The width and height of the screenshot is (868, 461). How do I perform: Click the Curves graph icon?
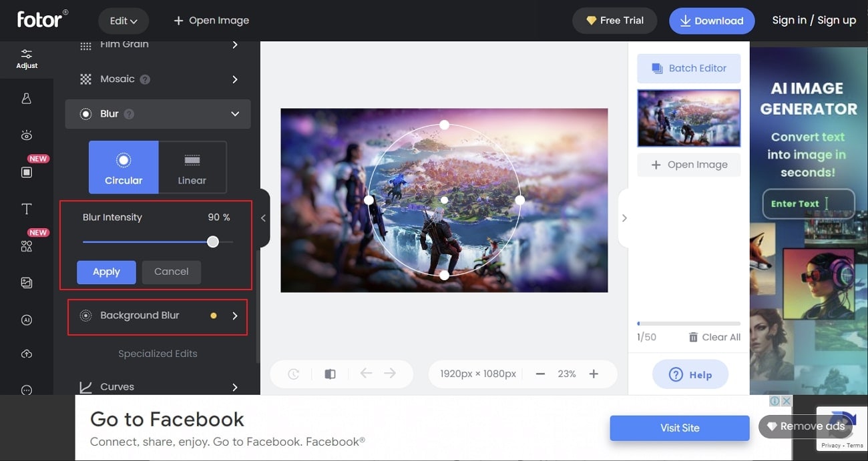click(x=86, y=387)
